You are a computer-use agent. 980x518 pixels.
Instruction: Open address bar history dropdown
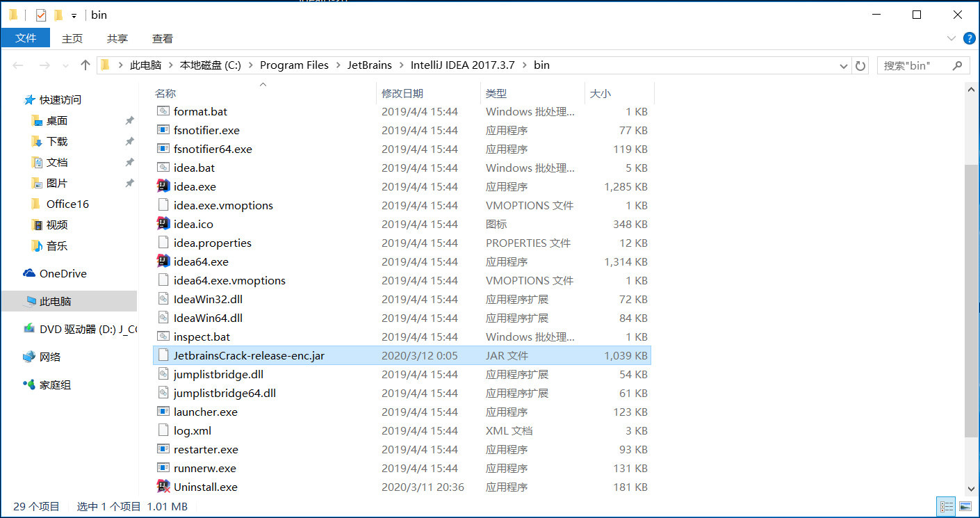click(x=844, y=65)
